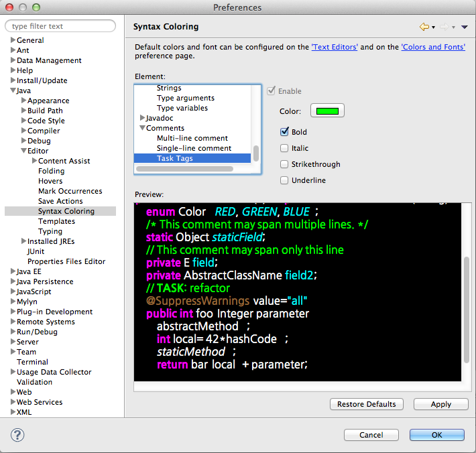476x453 pixels.
Task: Open Mark Occurrences preference page
Action: coord(70,191)
